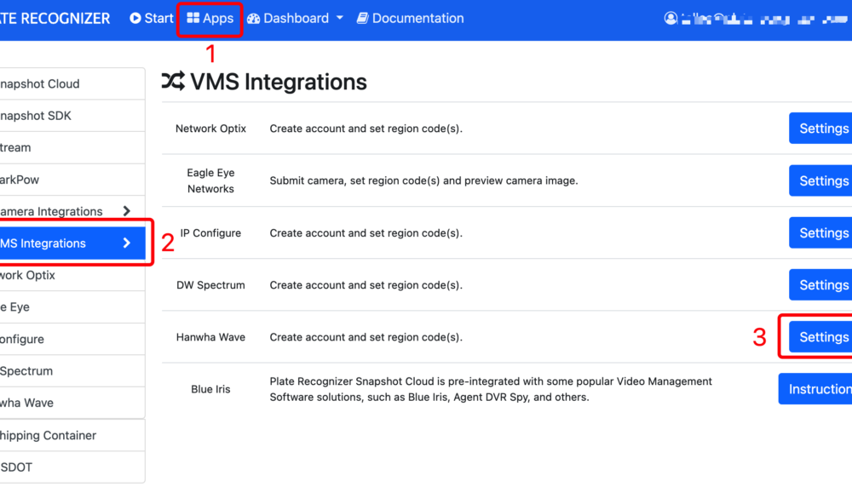This screenshot has width=852, height=504.
Task: Open Settings for Eagle Eye Networks
Action: pos(820,180)
